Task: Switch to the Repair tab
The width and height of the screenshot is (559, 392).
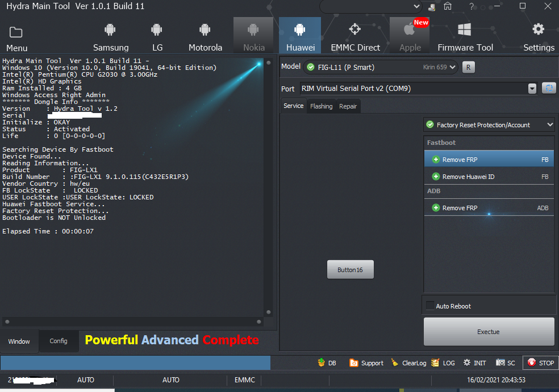Action: (x=348, y=106)
